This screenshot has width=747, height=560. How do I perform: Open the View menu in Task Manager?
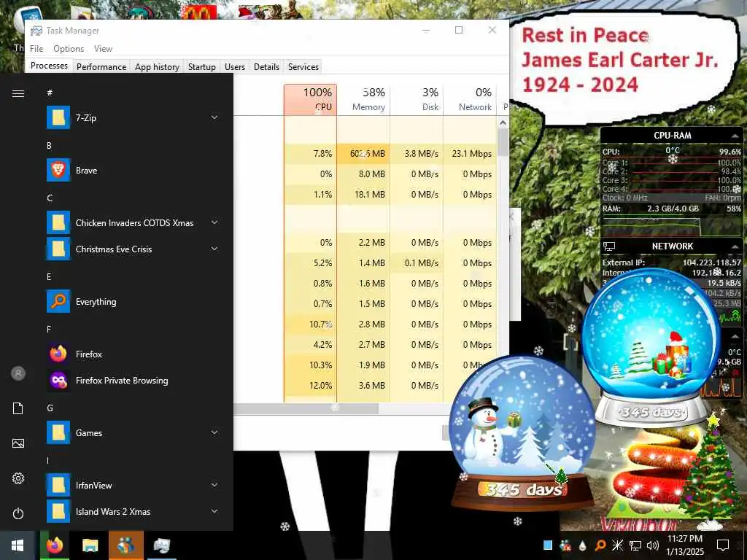[103, 49]
